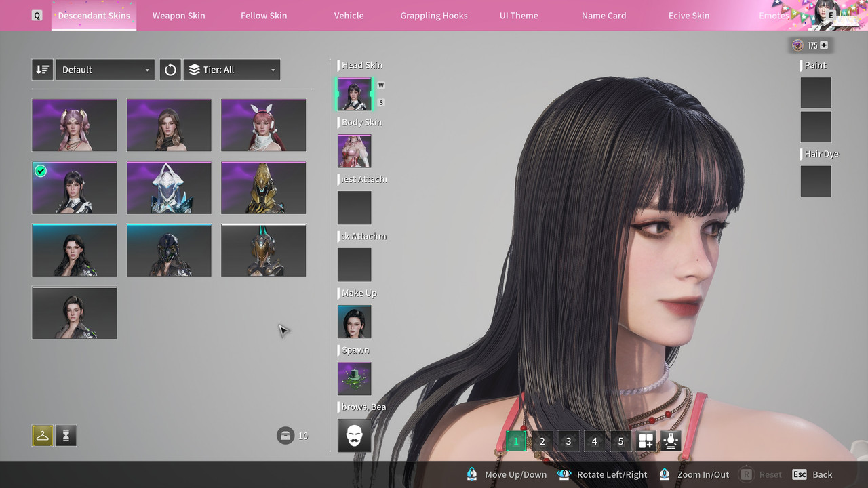This screenshot has width=868, height=488.
Task: Click the W key indicator by Head Skin
Action: pyautogui.click(x=381, y=85)
